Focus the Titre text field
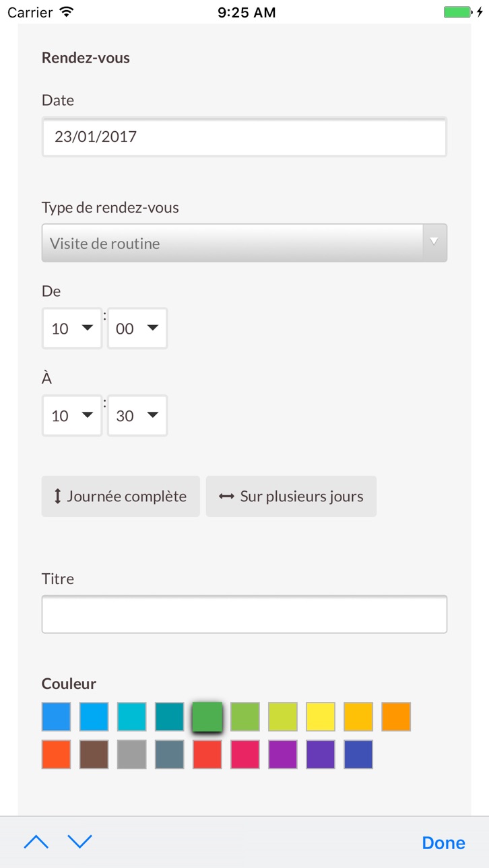489x868 pixels. 244,614
